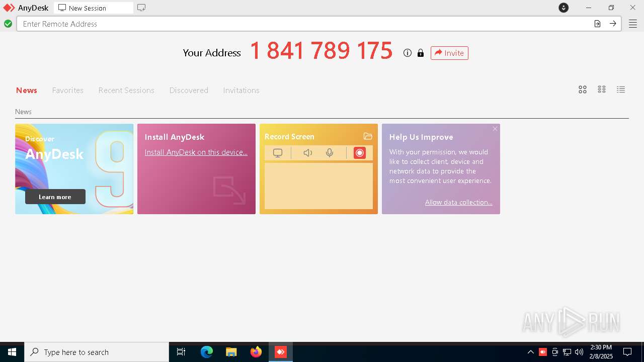The image size is (644, 362).
Task: Click the connect arrow icon
Action: (x=613, y=24)
